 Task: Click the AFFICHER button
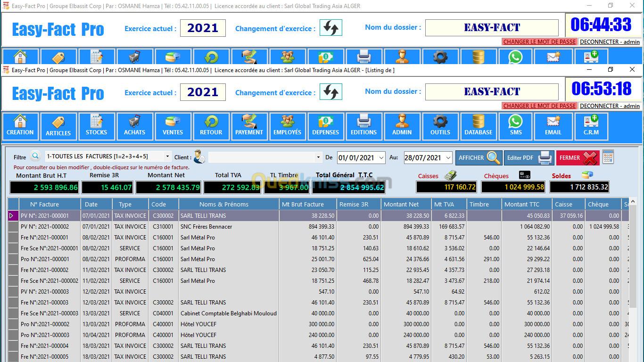point(479,158)
